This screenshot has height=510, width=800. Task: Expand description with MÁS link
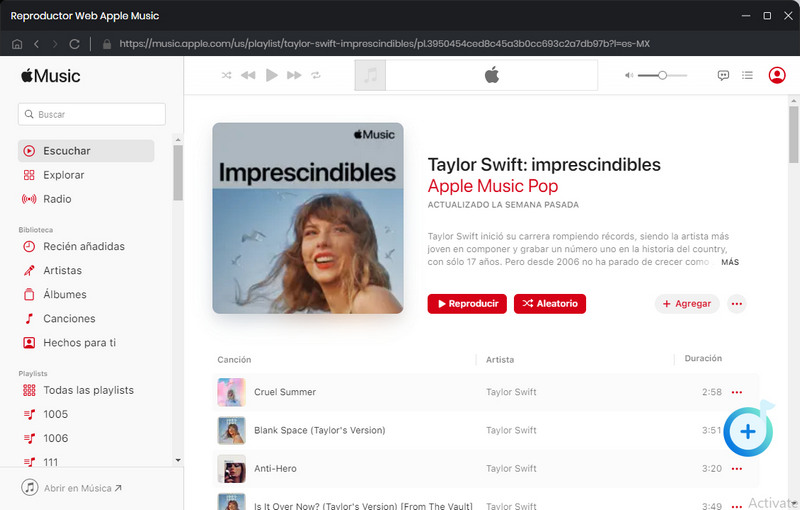[x=730, y=262]
